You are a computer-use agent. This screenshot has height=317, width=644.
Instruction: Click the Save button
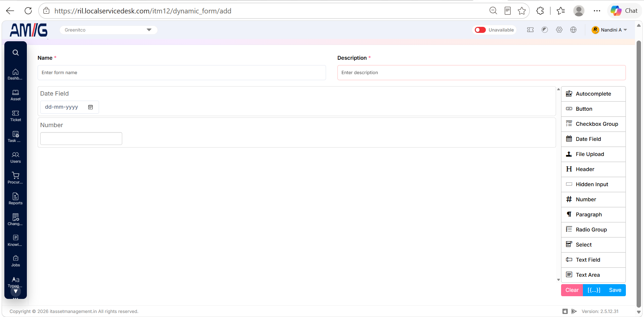615,290
